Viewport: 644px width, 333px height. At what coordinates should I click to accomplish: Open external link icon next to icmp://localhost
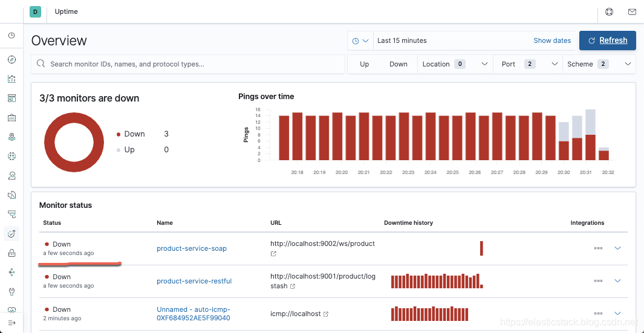point(326,314)
